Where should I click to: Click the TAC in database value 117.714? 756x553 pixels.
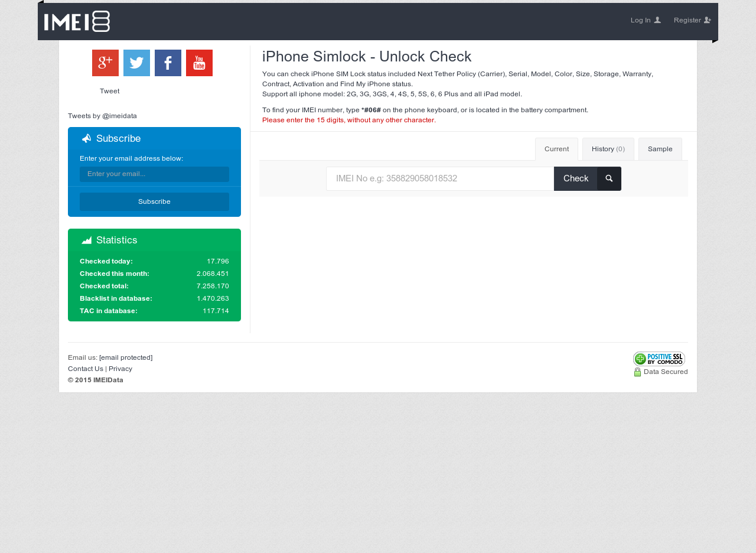pyautogui.click(x=216, y=311)
